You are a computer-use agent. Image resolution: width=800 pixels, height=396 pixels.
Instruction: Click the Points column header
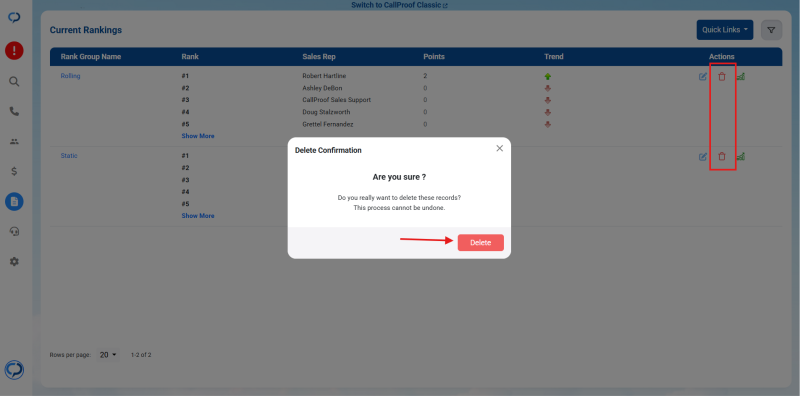point(434,57)
